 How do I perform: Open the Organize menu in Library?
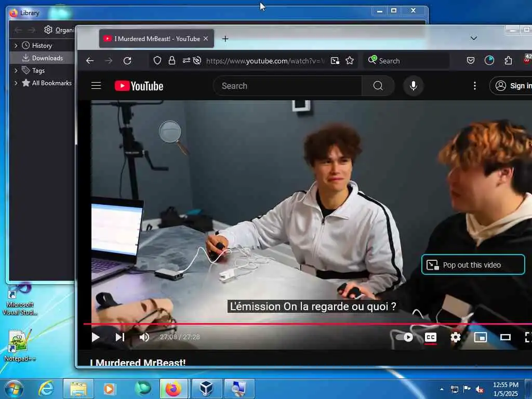click(x=59, y=30)
